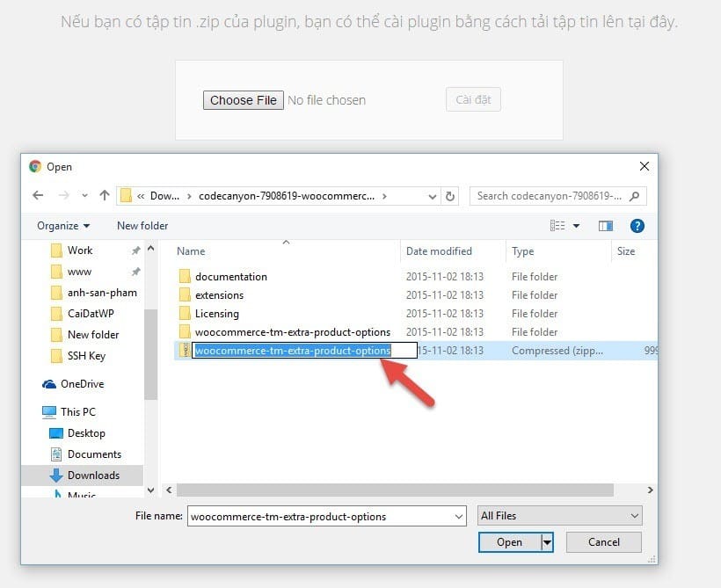721x588 pixels.
Task: Select the SSH Key folder in sidebar
Action: [x=86, y=356]
